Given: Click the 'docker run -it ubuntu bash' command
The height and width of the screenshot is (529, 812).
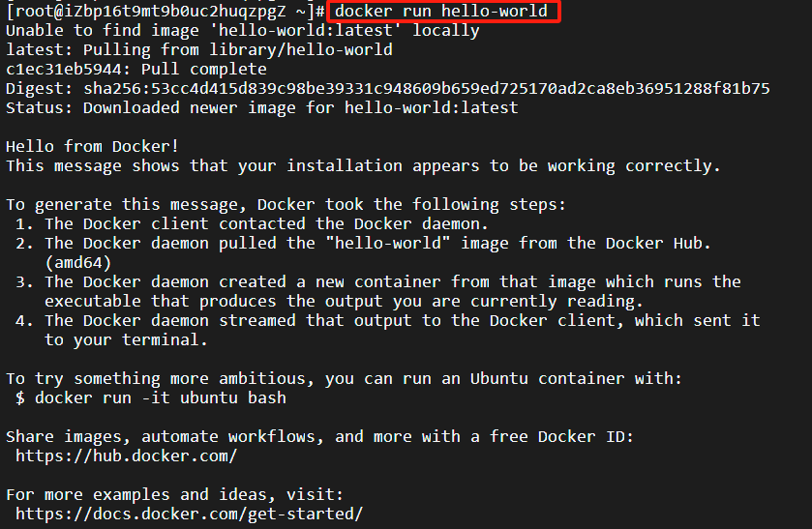Looking at the screenshot, I should point(160,398).
